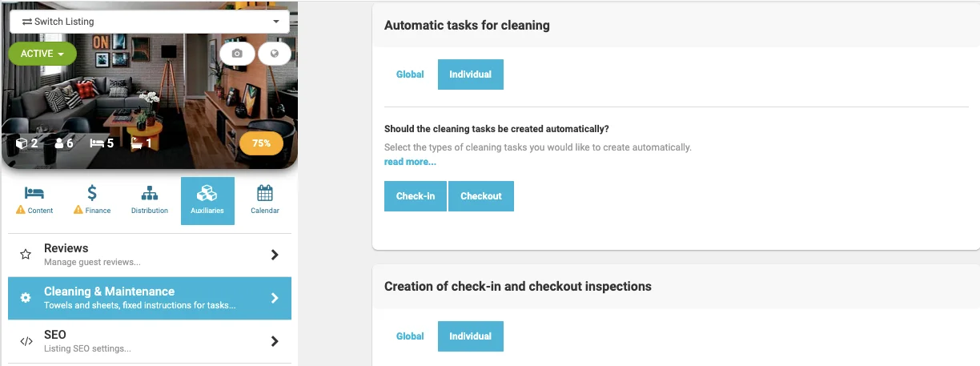Viewport: 980px width, 366px height.
Task: Open the ACTIVE status dropdown
Action: (42, 54)
